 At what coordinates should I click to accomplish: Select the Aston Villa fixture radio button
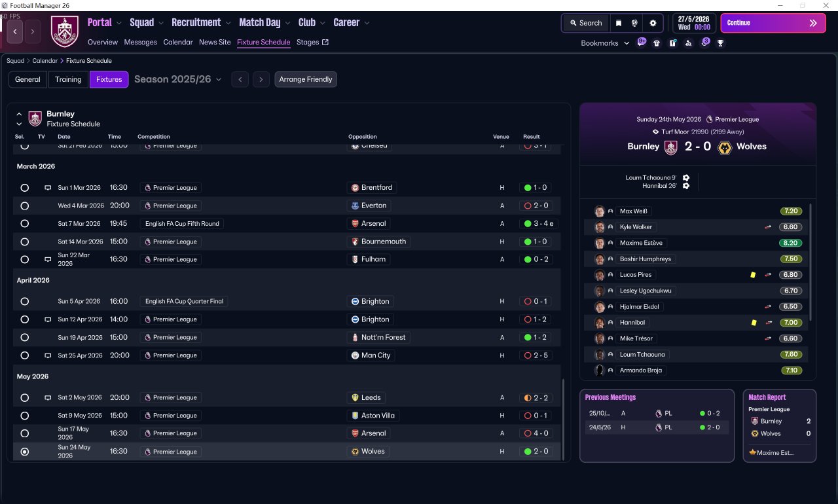click(25, 416)
